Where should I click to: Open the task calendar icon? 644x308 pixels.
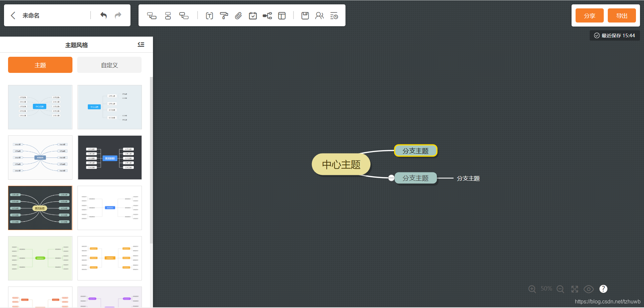coord(253,16)
